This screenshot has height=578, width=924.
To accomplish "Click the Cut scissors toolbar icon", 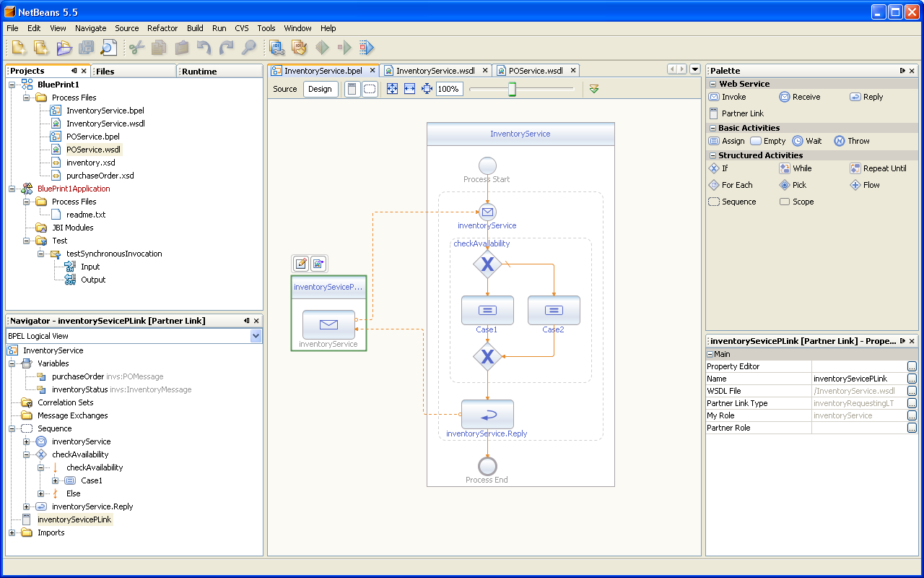I will [x=136, y=48].
